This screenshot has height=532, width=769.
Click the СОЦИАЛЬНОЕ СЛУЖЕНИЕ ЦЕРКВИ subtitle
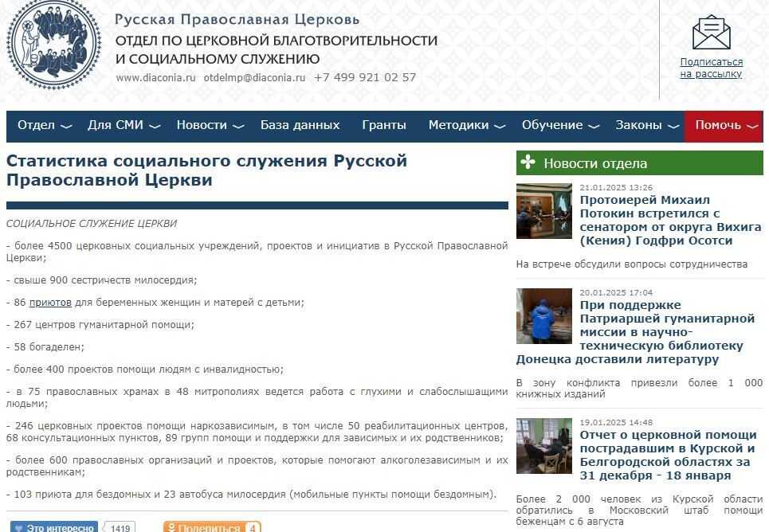91,224
